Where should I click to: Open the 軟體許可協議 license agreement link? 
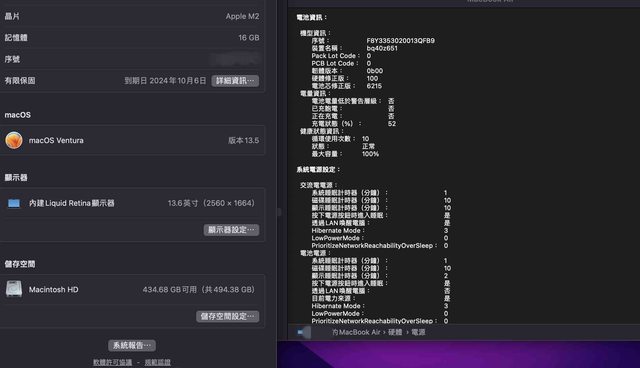pos(113,362)
